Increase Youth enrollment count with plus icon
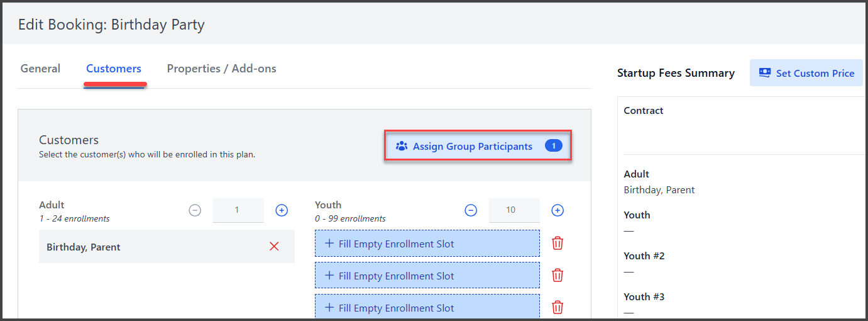 [x=558, y=210]
